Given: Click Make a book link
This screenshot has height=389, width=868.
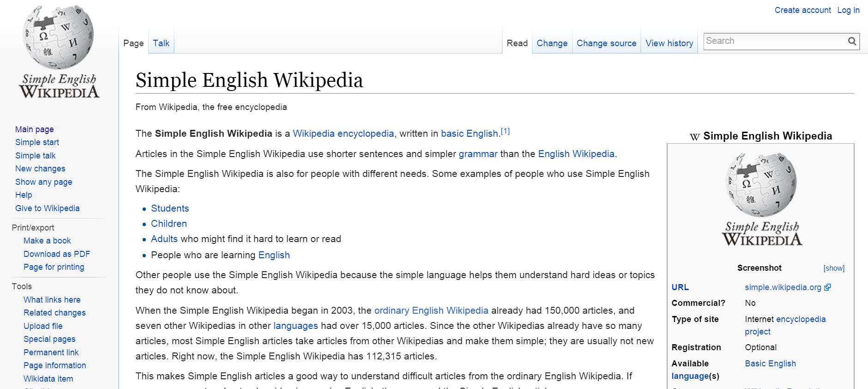Looking at the screenshot, I should (x=47, y=241).
